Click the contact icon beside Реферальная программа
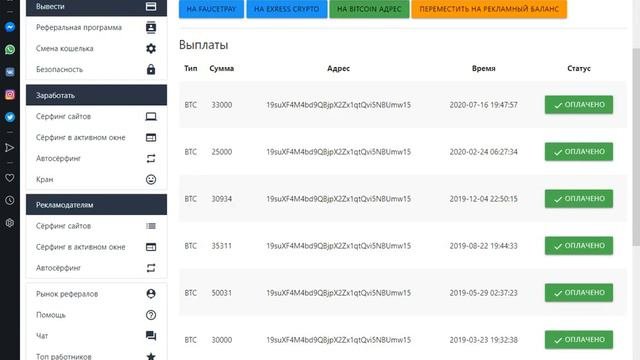This screenshot has width=640, height=360. click(151, 27)
